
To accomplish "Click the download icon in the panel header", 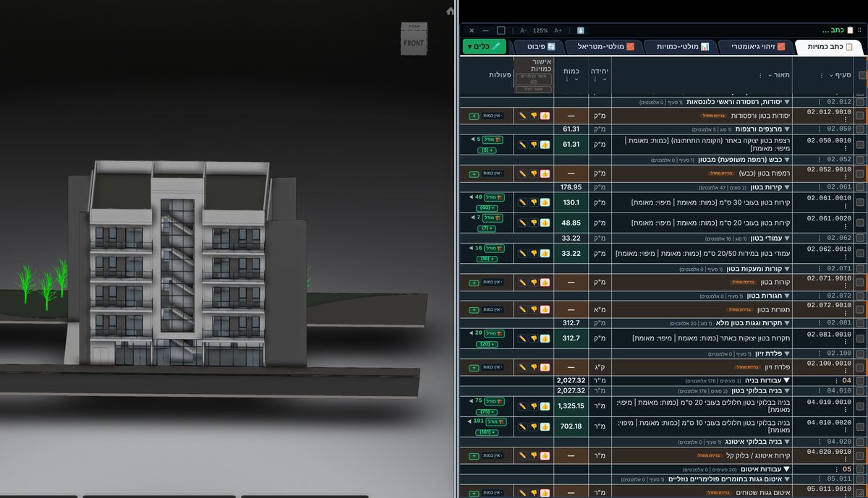I will pos(580,30).
